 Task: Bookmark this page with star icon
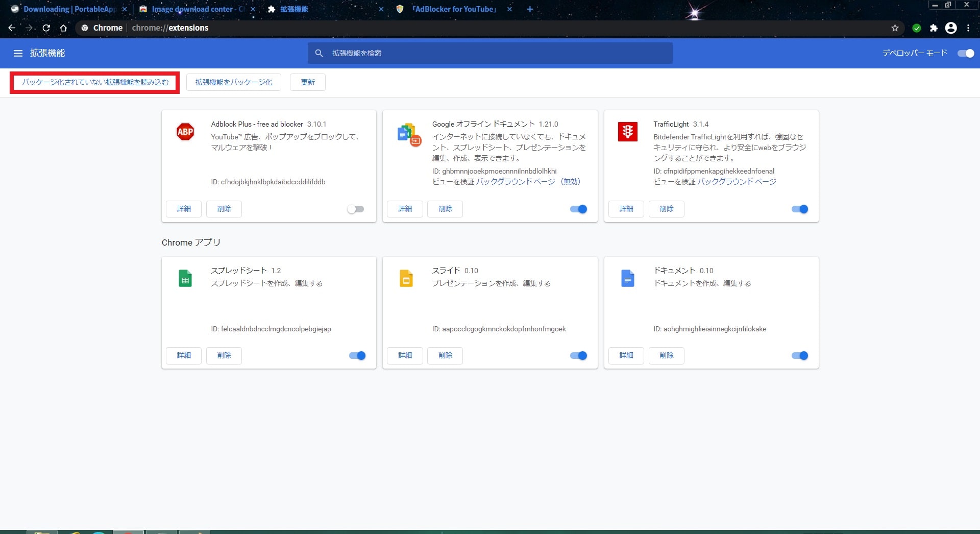click(x=895, y=28)
